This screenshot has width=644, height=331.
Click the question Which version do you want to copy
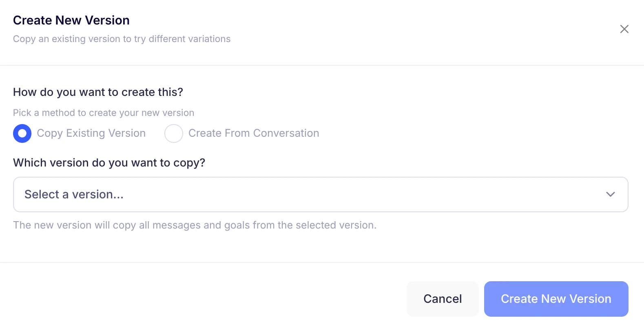coord(109,162)
